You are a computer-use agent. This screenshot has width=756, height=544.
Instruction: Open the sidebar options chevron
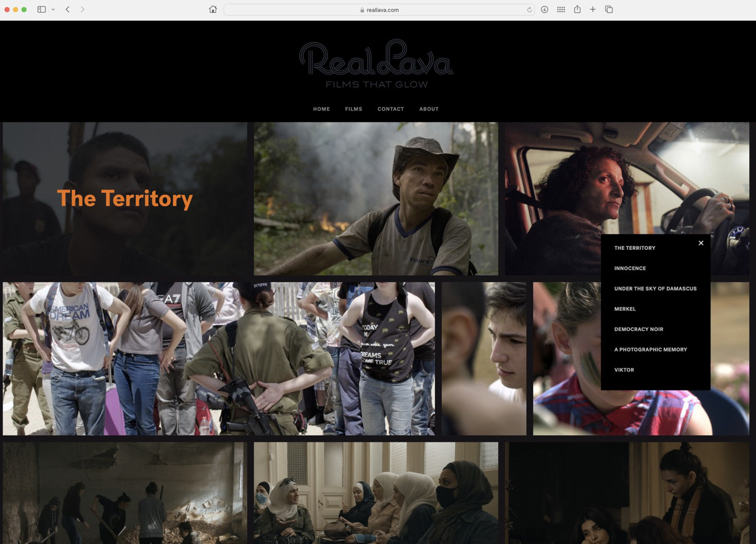point(53,9)
